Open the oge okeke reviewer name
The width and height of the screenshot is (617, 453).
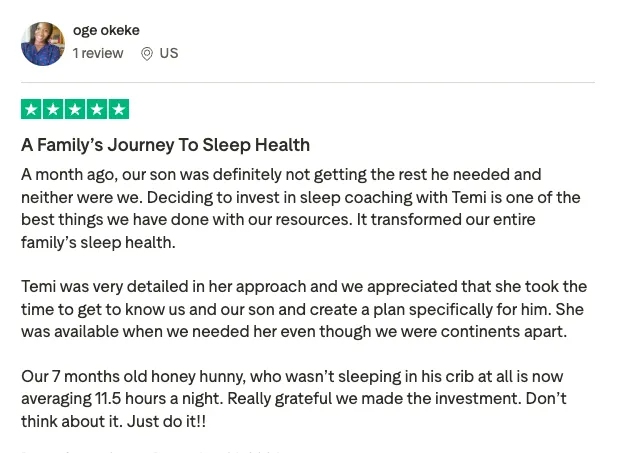coord(106,30)
